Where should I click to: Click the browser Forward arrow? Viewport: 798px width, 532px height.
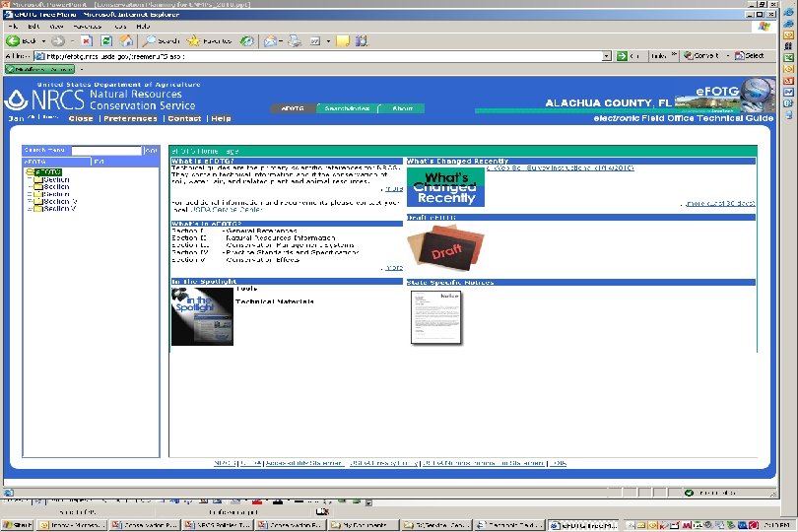tap(58, 41)
